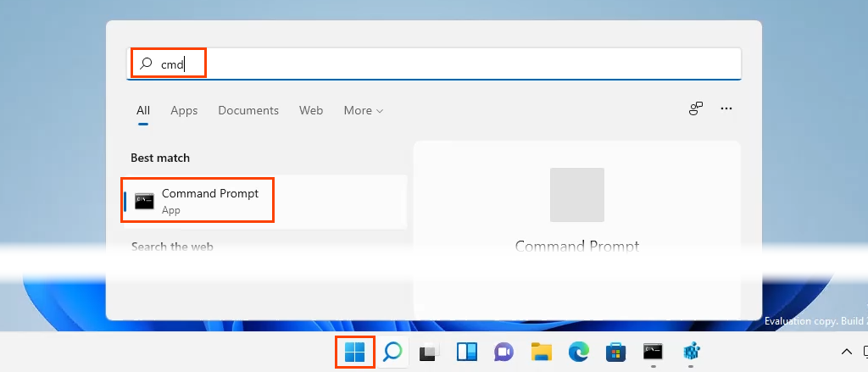Launch Microsoft Edge from the taskbar
Image resolution: width=868 pixels, height=372 pixels.
click(x=578, y=352)
